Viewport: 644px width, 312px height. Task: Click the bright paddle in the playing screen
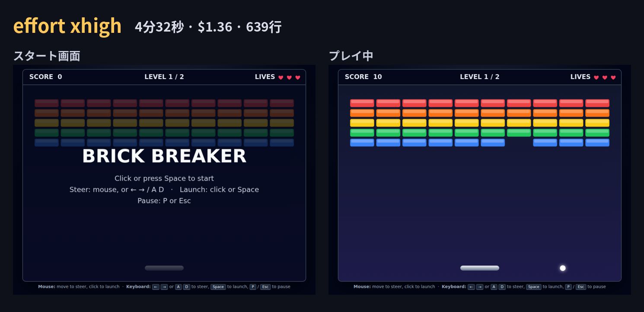[480, 268]
